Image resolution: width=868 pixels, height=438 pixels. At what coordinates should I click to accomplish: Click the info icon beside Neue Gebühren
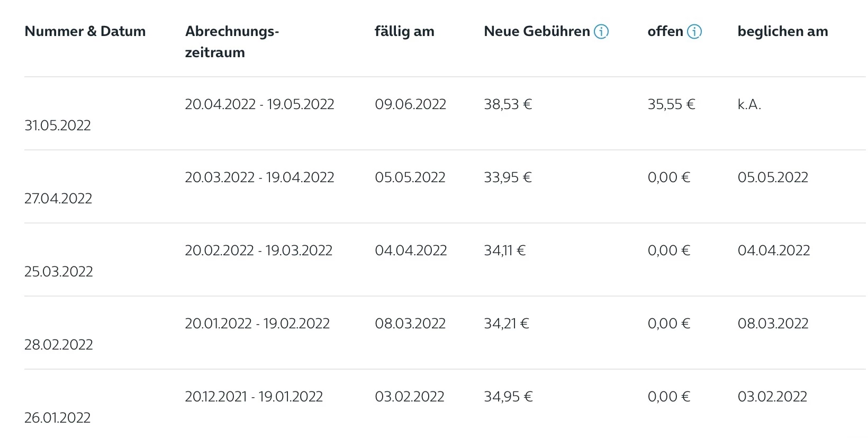(x=601, y=32)
